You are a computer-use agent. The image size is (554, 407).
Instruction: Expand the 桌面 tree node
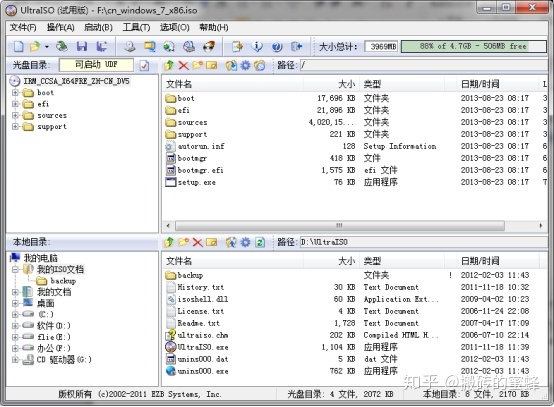15,303
